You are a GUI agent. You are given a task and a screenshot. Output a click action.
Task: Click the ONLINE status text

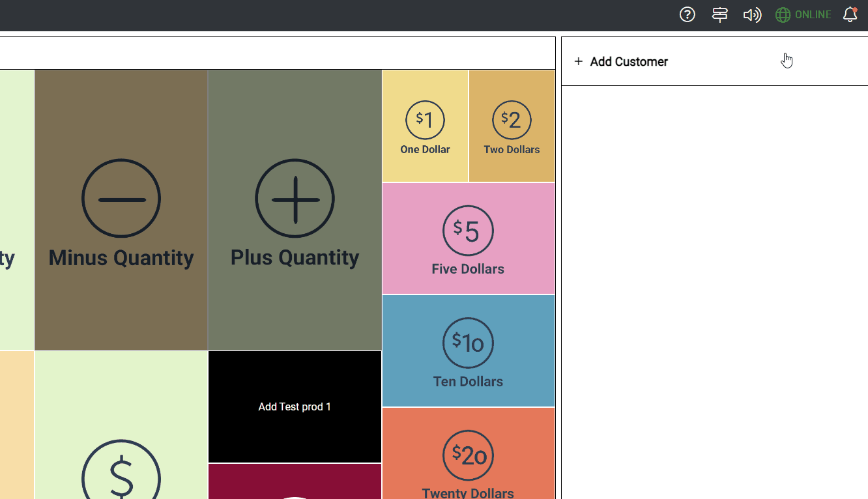813,14
